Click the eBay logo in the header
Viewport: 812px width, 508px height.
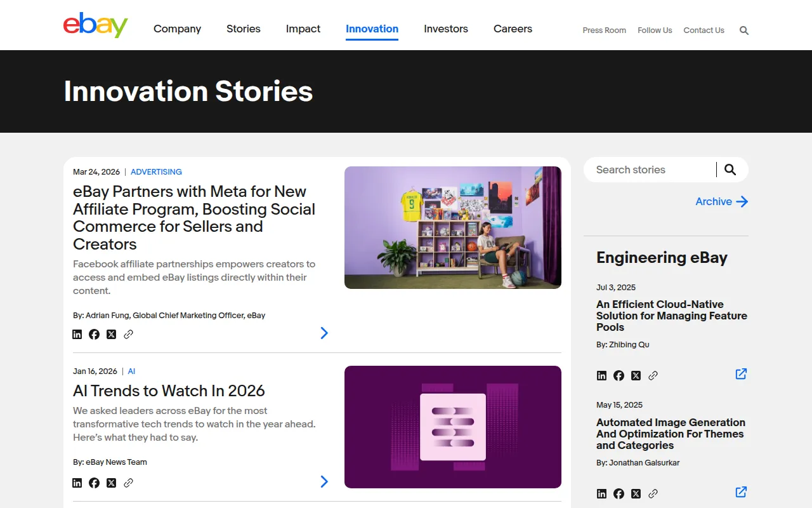pos(96,25)
